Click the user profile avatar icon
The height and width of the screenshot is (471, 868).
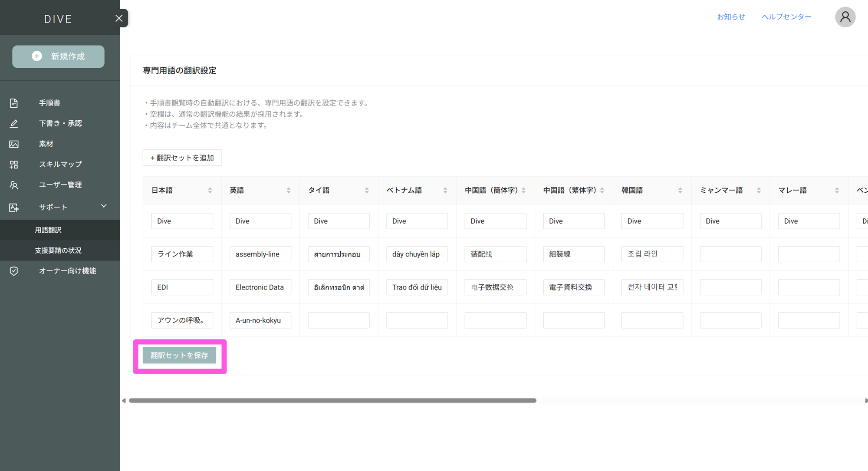coord(845,17)
